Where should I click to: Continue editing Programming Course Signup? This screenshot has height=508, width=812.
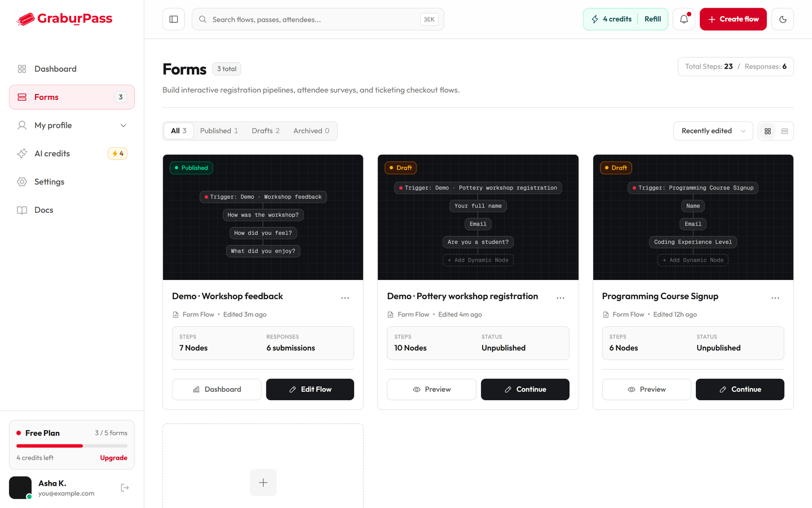pos(740,390)
